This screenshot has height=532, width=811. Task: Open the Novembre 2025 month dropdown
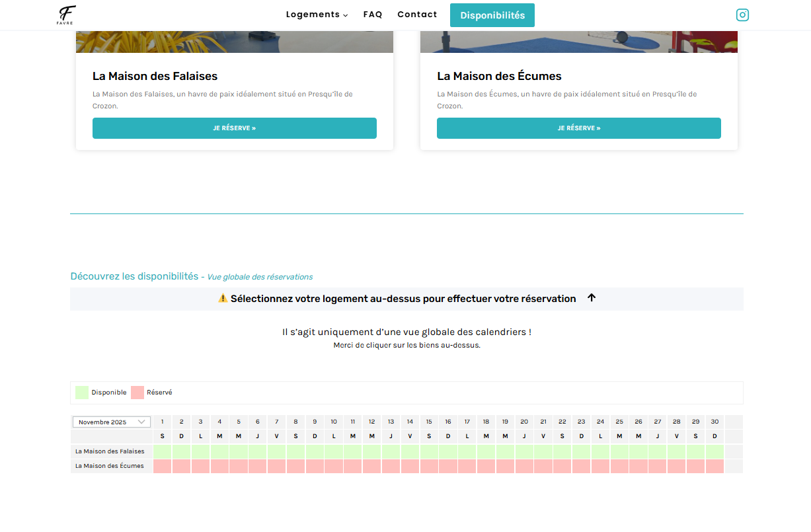click(111, 422)
